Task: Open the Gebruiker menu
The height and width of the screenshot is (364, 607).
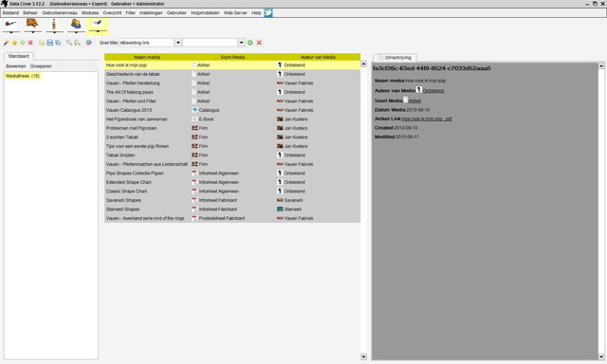Action: coord(176,12)
